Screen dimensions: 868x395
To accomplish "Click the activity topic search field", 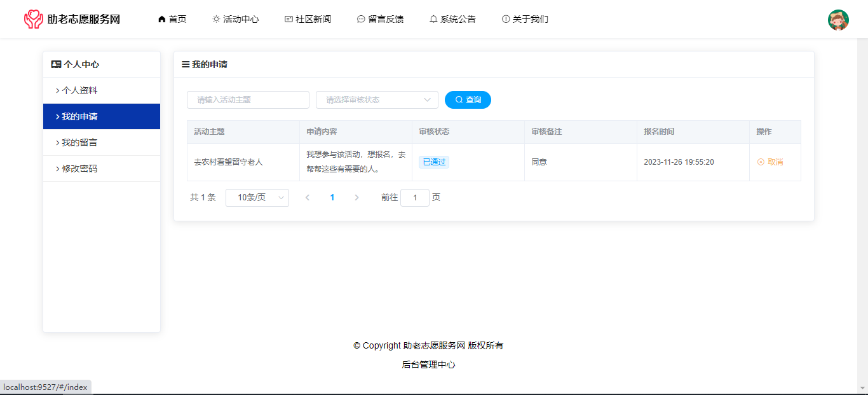I will (x=248, y=100).
